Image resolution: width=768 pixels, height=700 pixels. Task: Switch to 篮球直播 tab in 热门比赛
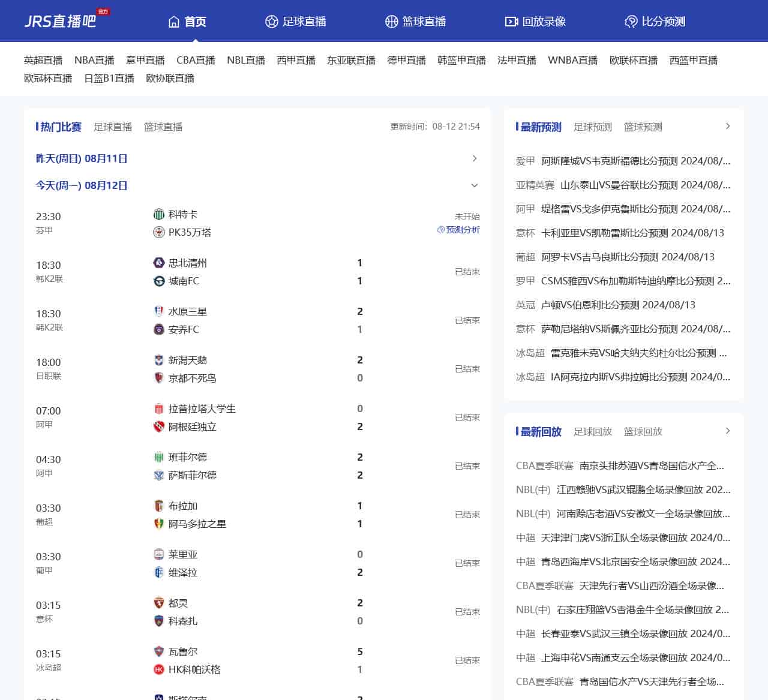coord(163,127)
